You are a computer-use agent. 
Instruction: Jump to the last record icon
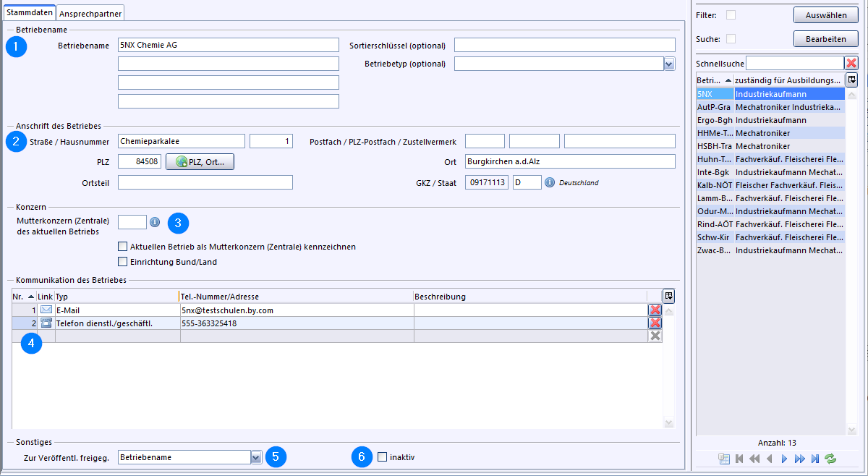815,459
